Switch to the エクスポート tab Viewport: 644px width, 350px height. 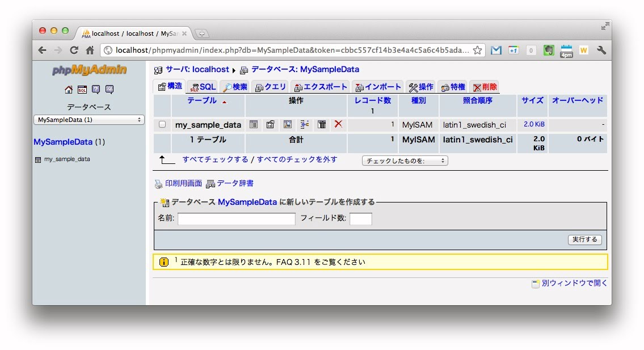pos(321,87)
